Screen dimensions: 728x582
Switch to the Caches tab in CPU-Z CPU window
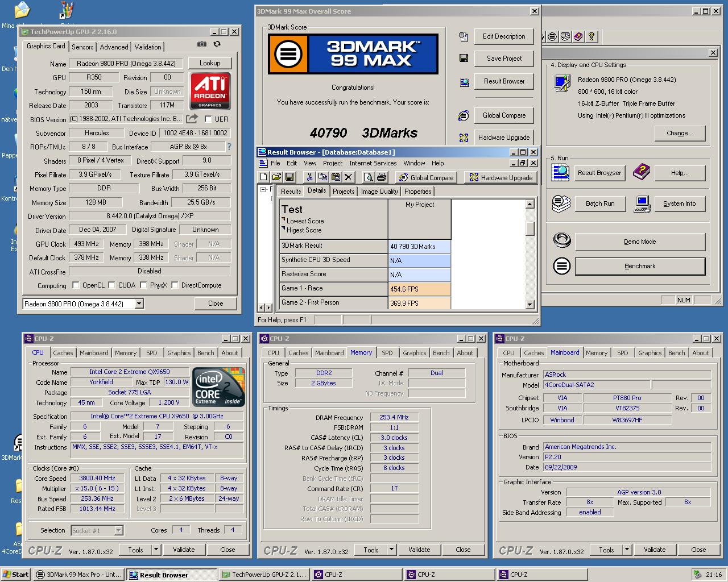pyautogui.click(x=63, y=353)
